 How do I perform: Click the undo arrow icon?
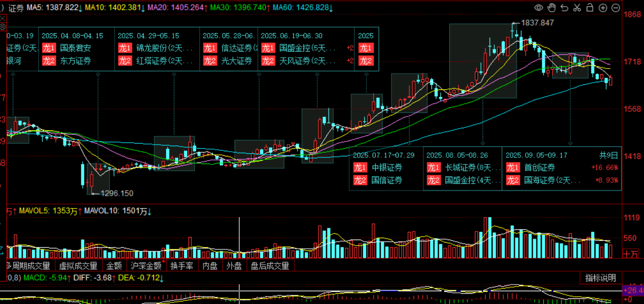564,8
